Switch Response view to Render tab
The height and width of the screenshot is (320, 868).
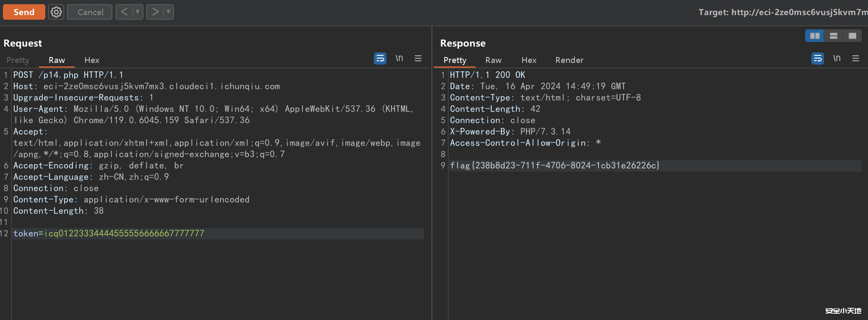[569, 60]
